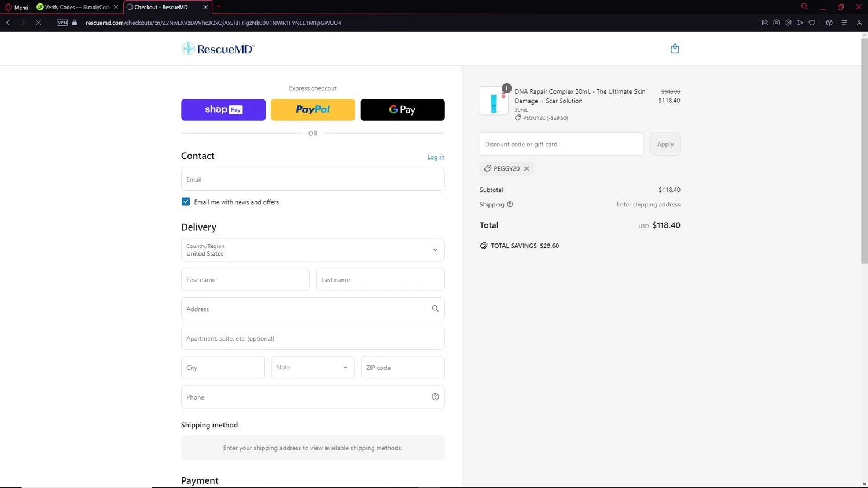Click the Subtotal label

(491, 190)
